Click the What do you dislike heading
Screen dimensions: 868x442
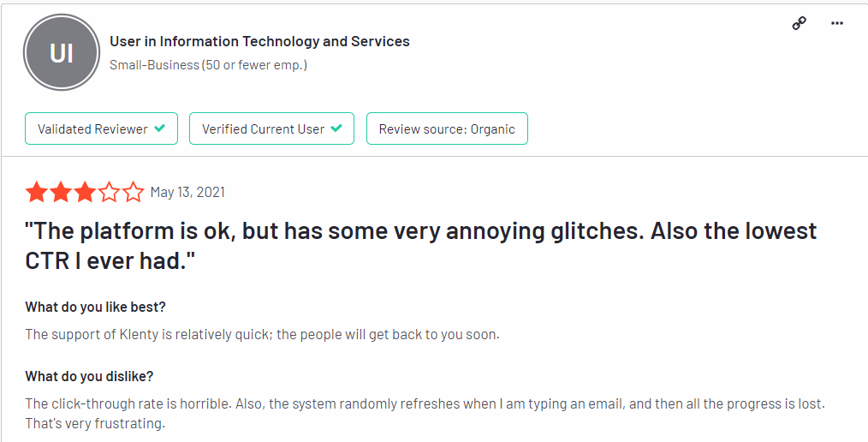click(x=89, y=377)
